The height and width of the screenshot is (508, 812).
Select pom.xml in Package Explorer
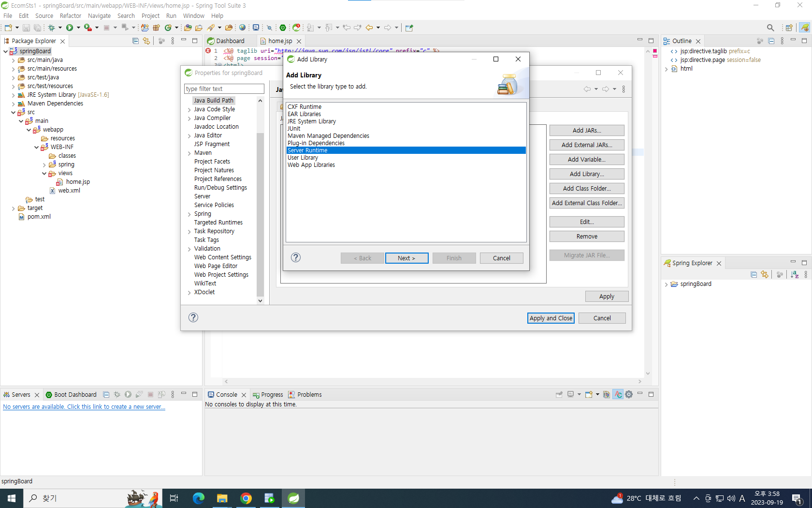[39, 217]
